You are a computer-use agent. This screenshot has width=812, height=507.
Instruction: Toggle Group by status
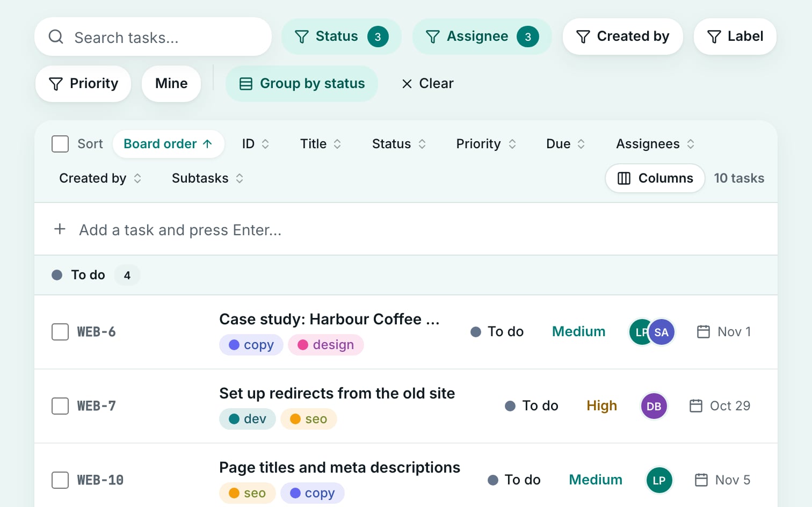302,83
